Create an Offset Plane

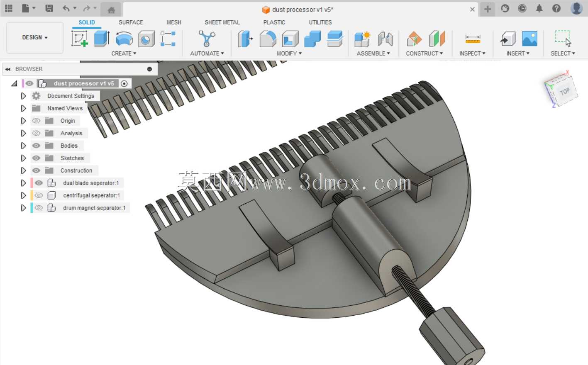click(414, 39)
